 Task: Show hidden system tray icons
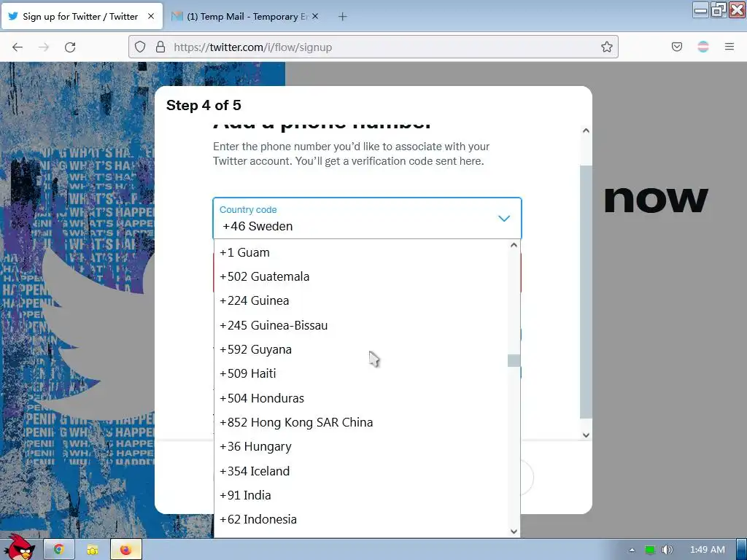click(632, 550)
